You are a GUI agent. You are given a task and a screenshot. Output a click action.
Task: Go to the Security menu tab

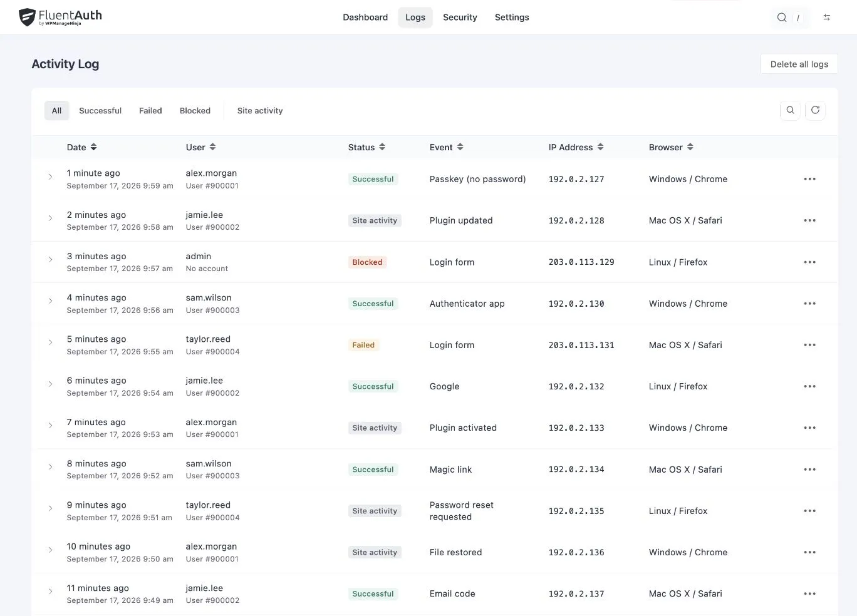[x=460, y=18]
